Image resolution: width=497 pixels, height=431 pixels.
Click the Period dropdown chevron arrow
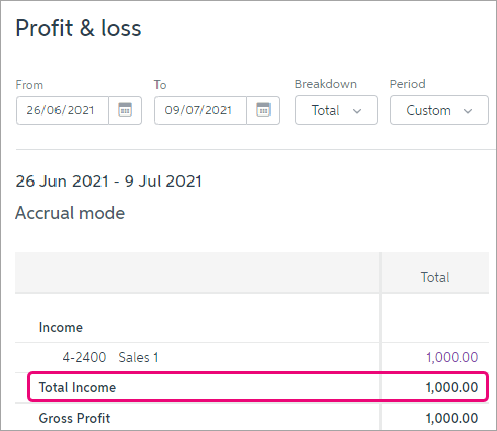pos(468,111)
